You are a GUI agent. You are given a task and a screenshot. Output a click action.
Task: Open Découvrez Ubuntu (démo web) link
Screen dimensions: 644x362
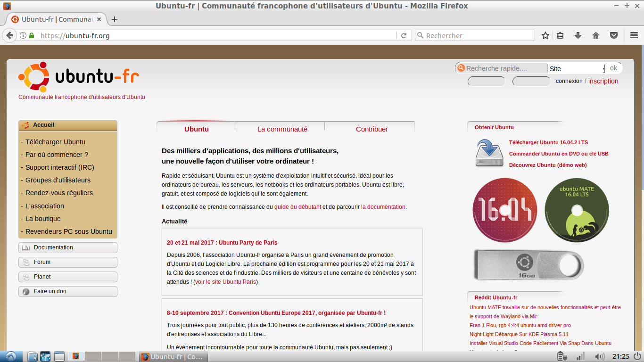click(x=548, y=165)
